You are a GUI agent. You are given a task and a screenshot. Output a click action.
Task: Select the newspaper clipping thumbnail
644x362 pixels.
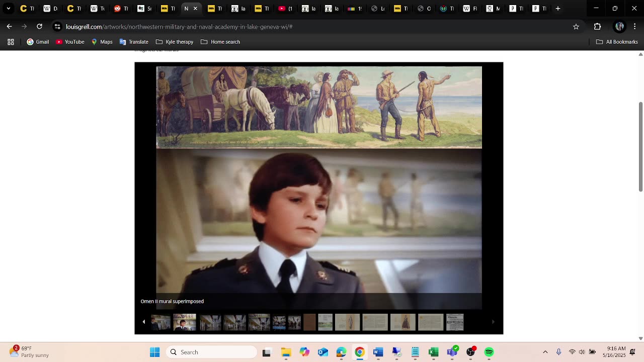(455, 322)
